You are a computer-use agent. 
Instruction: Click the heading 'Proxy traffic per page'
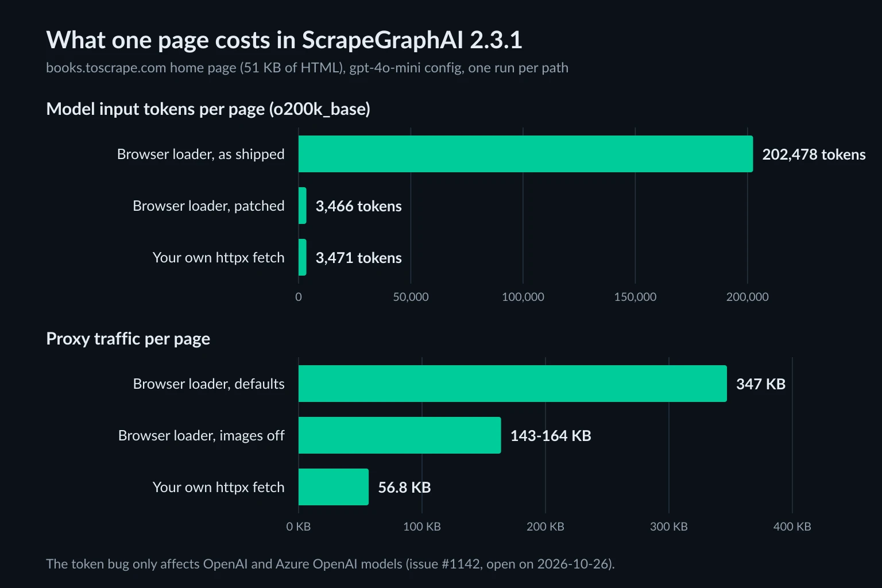click(x=128, y=338)
